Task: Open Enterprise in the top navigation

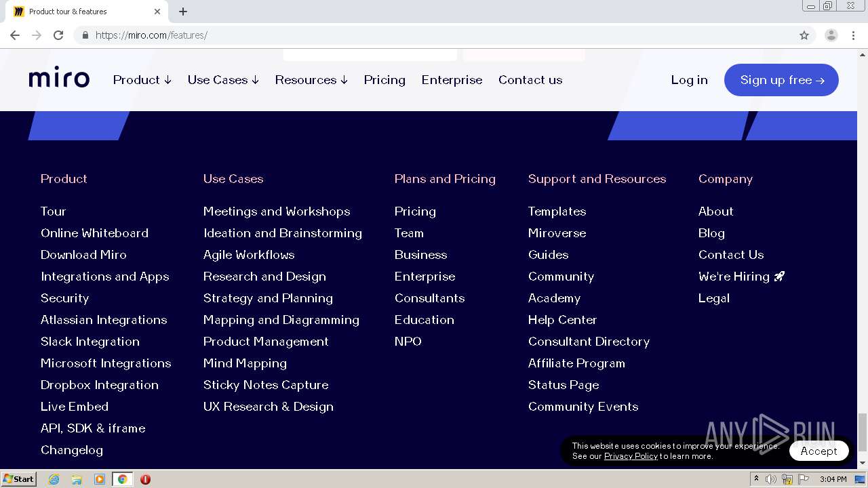Action: click(x=452, y=80)
